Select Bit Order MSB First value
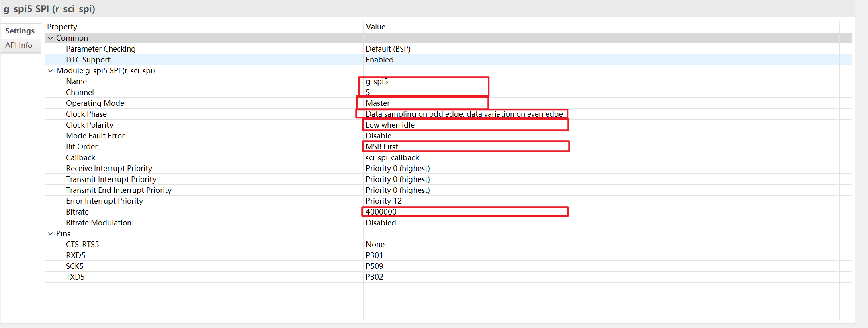This screenshot has width=868, height=328. coord(382,147)
